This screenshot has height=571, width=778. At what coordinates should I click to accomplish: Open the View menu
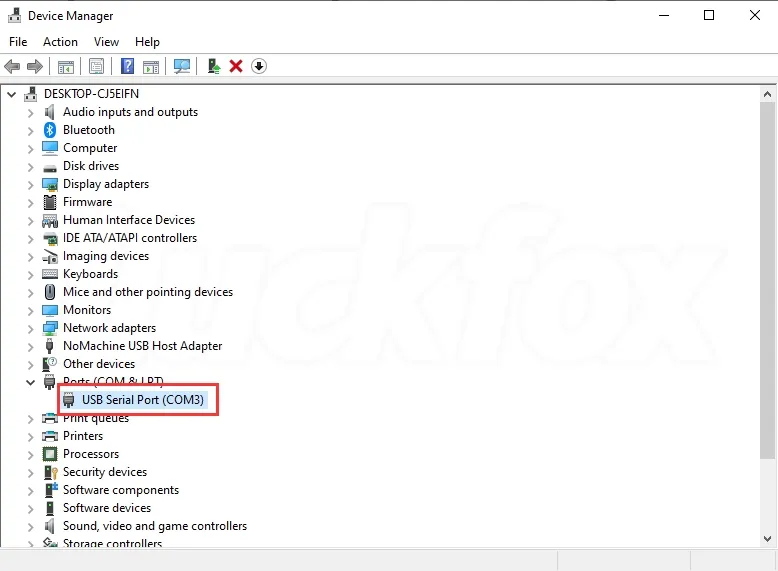coord(106,42)
